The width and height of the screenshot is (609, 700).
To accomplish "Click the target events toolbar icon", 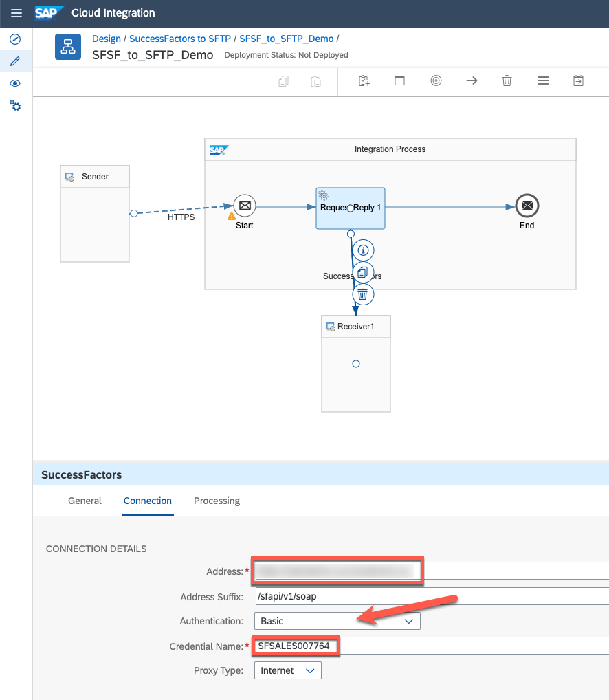I will [436, 80].
